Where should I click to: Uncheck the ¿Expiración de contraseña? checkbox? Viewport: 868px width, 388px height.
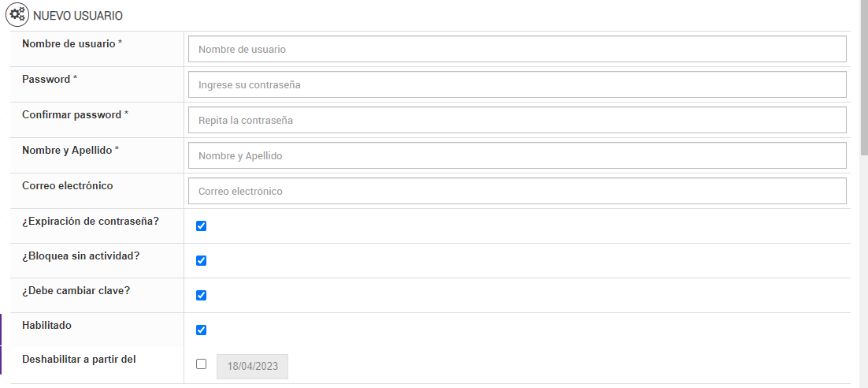(201, 226)
